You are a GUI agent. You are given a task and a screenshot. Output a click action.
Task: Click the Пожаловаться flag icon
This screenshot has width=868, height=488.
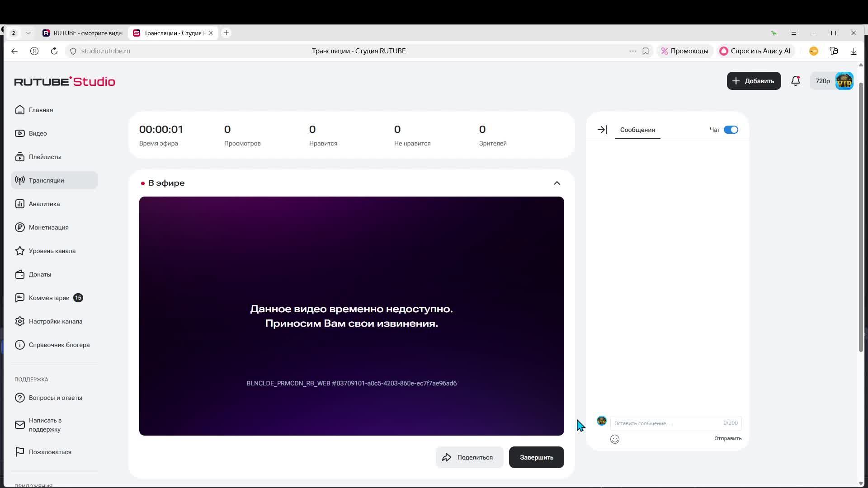coord(19,452)
